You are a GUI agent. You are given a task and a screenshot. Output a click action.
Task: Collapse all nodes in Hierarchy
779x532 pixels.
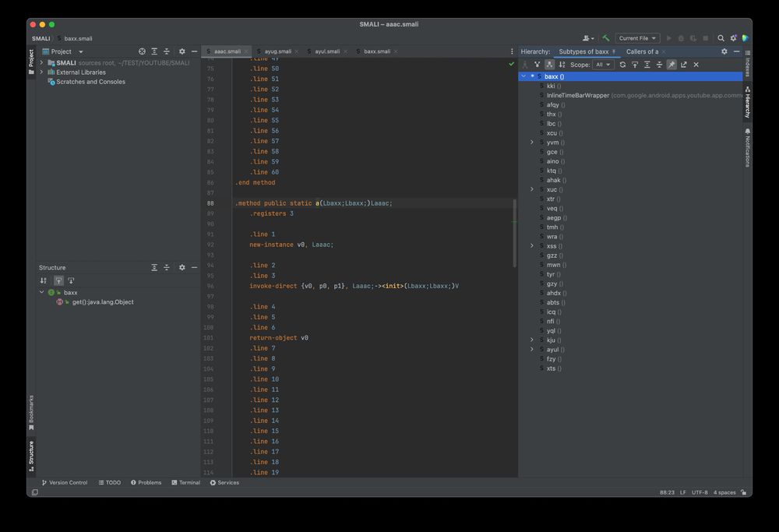[659, 65]
